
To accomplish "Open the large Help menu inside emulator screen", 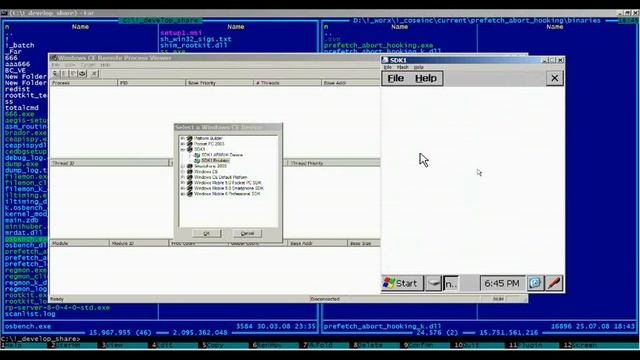I will pyautogui.click(x=426, y=78).
